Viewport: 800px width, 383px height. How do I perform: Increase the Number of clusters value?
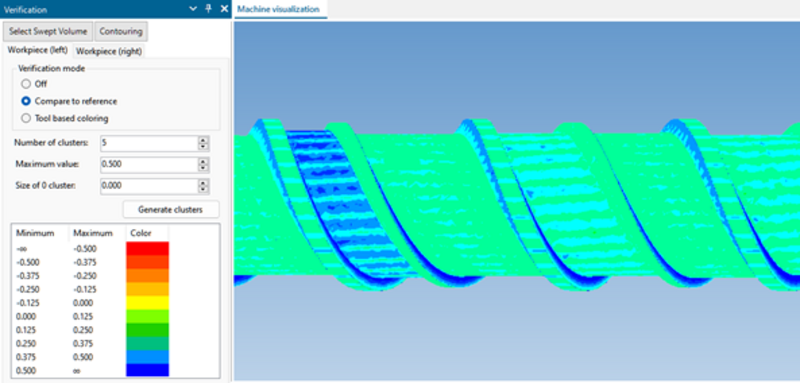click(204, 140)
